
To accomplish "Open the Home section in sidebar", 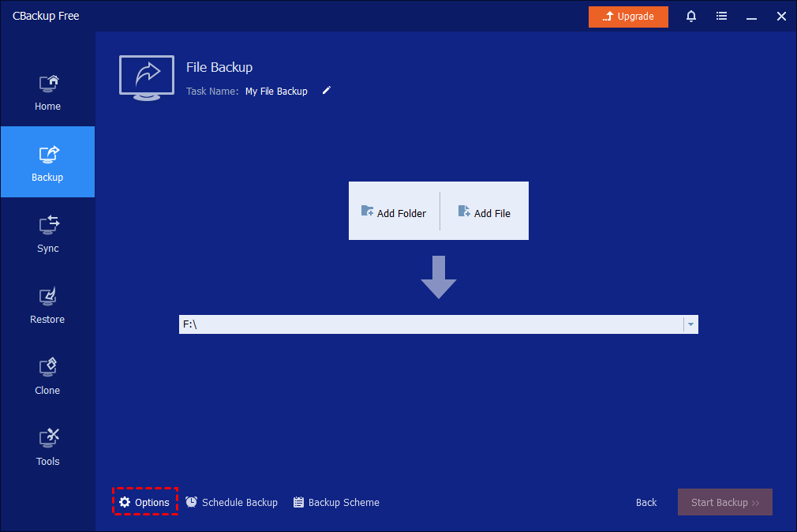I will click(47, 92).
